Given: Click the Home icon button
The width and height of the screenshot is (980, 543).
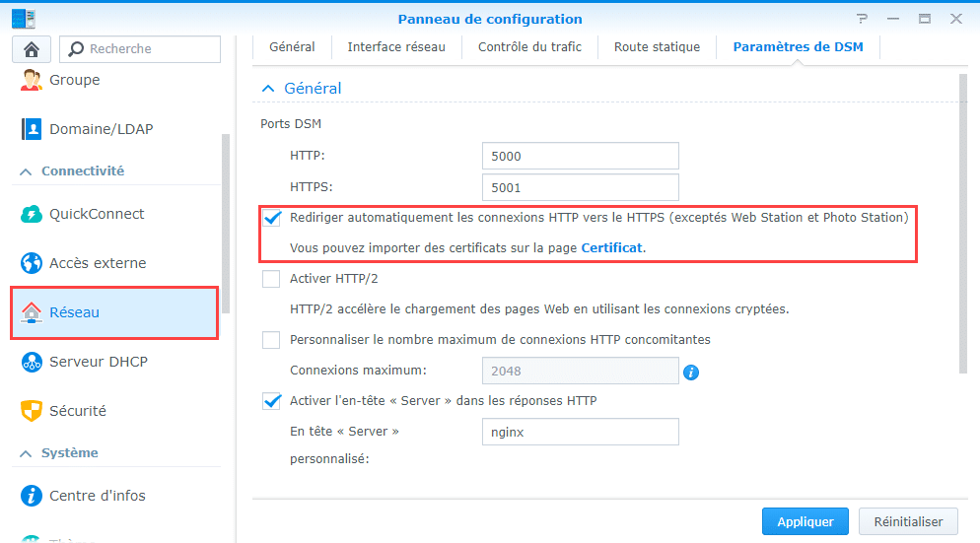Looking at the screenshot, I should 32,49.
